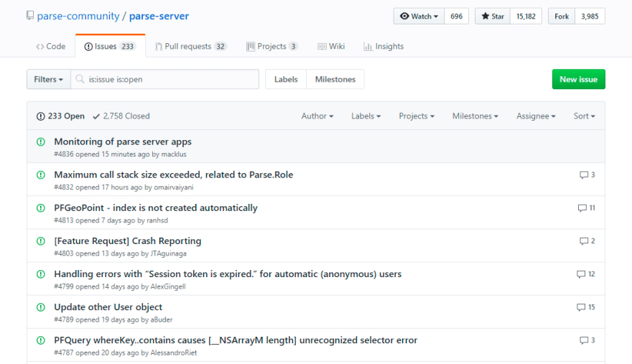Click the bar graph icon on the Insights tab
Viewport: 632px width, 364px height.
tap(368, 47)
